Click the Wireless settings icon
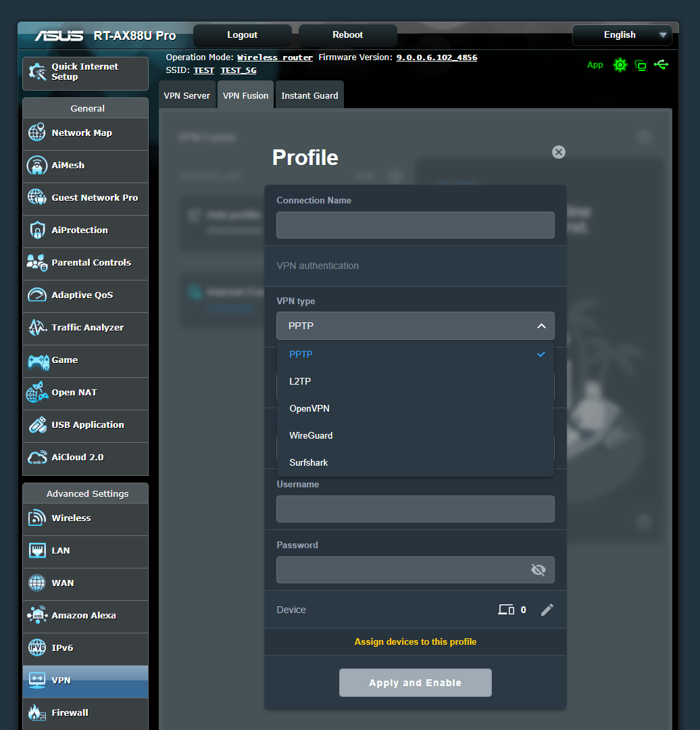This screenshot has width=700, height=730. coord(36,518)
